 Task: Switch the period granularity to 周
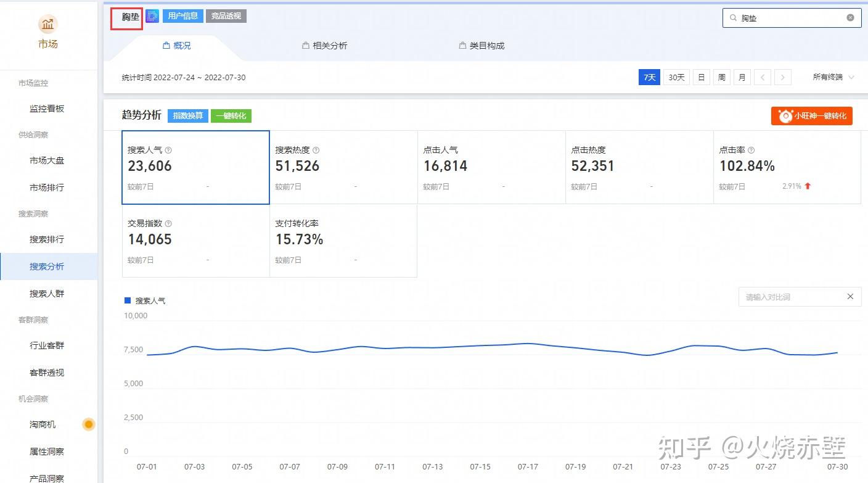point(721,77)
